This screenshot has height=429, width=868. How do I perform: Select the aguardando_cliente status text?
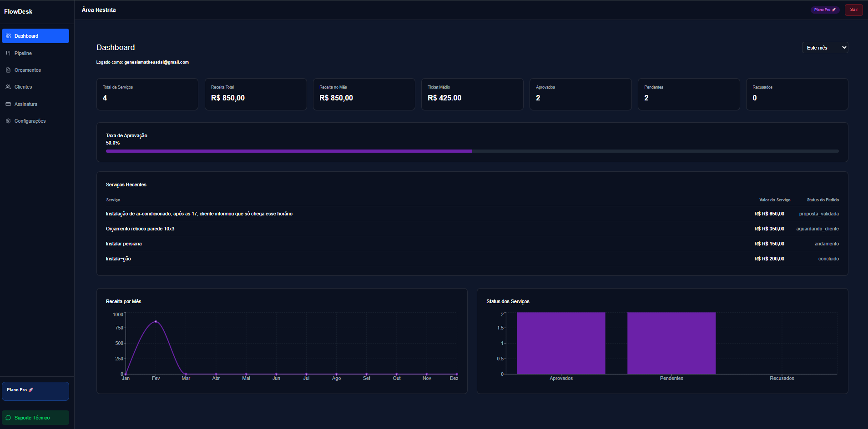pos(817,229)
